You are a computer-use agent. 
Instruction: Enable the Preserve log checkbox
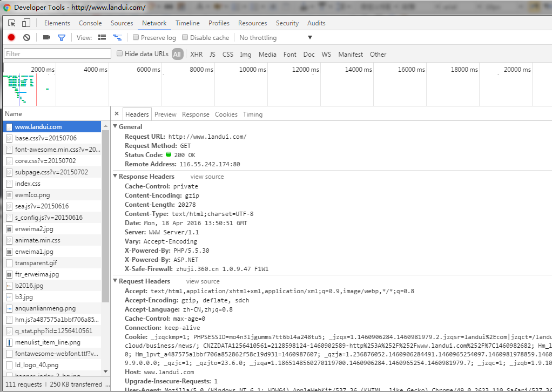tap(136, 38)
